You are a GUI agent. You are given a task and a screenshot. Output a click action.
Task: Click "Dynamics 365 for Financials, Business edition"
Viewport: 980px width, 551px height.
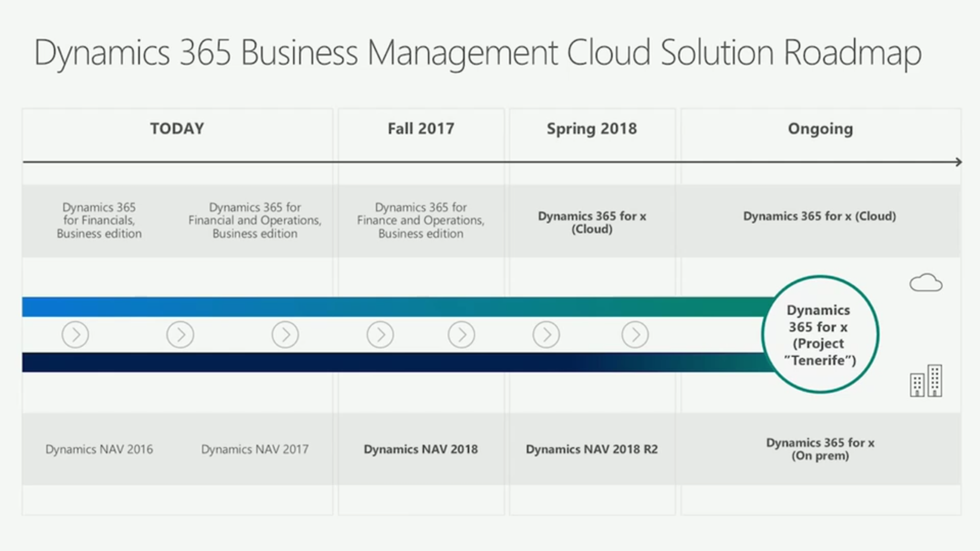click(99, 220)
